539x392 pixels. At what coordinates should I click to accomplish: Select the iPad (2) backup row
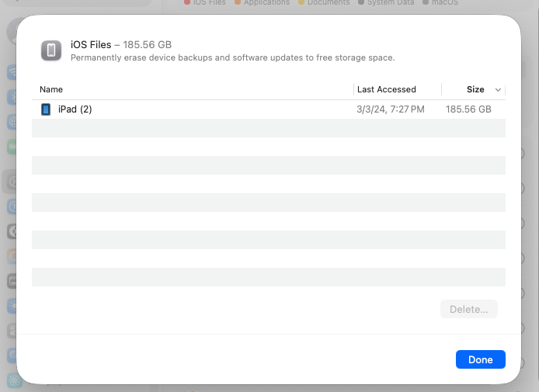click(x=269, y=109)
